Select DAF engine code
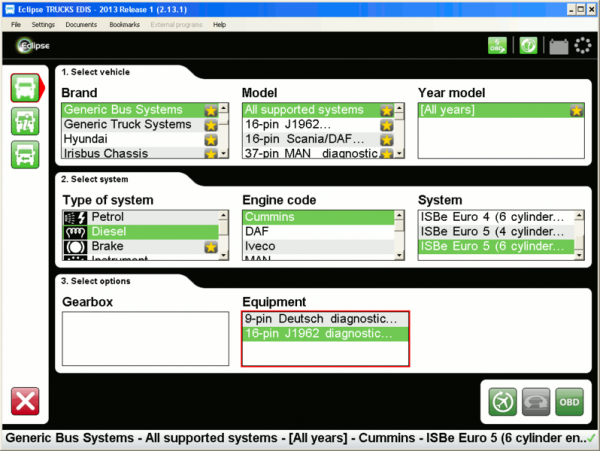The image size is (600, 451). (x=318, y=232)
